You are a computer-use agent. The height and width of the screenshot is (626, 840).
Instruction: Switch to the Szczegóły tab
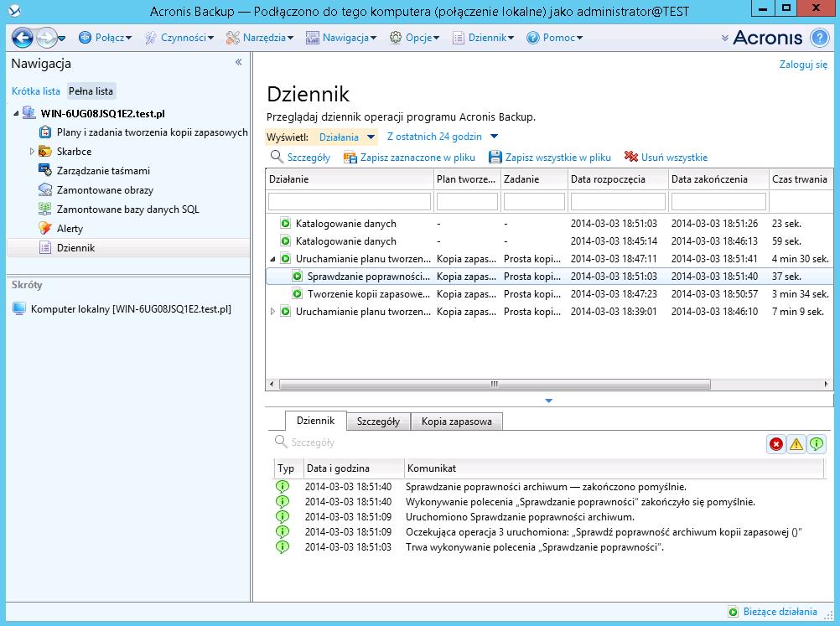tap(378, 422)
